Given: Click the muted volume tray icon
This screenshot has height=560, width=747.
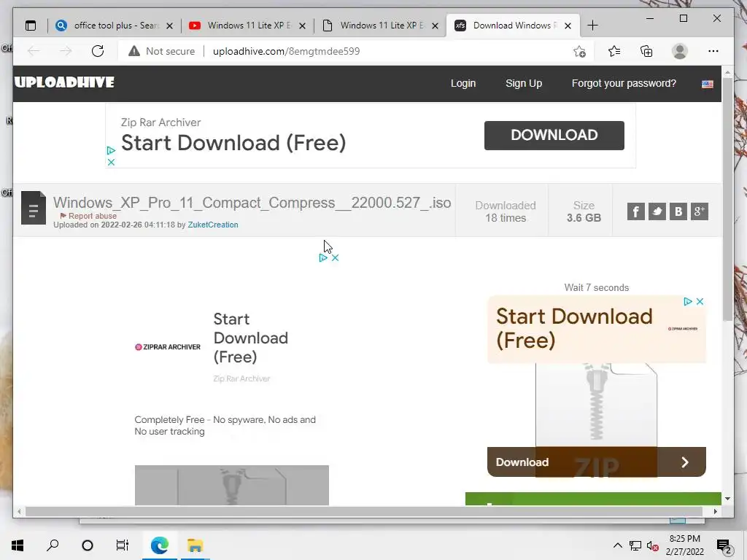Looking at the screenshot, I should pos(653,545).
